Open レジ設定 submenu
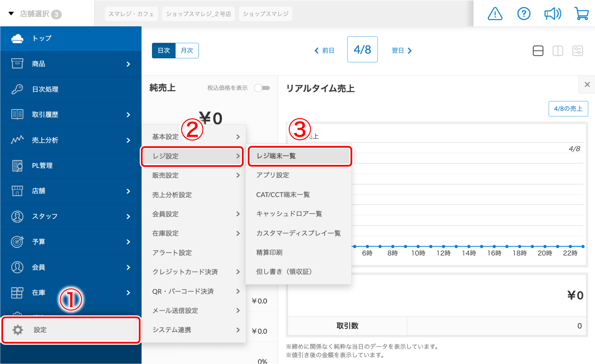 pyautogui.click(x=193, y=156)
